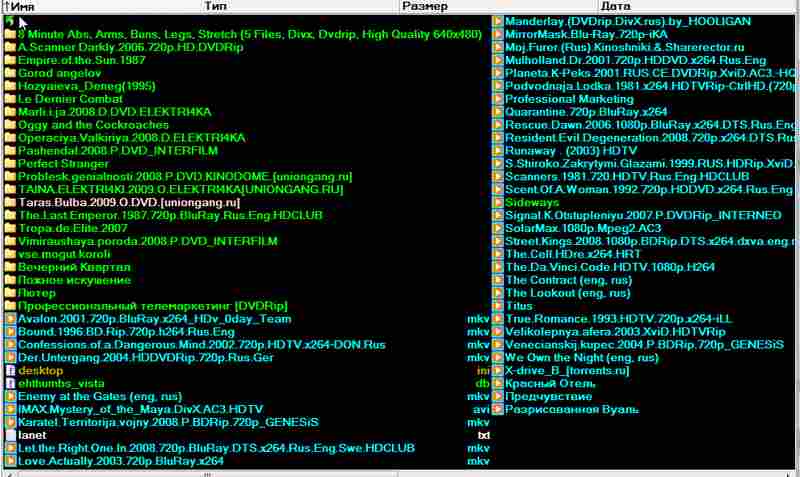Select the Perfect Stranger folder icon
Viewport: 800px width, 477px height.
10,164
